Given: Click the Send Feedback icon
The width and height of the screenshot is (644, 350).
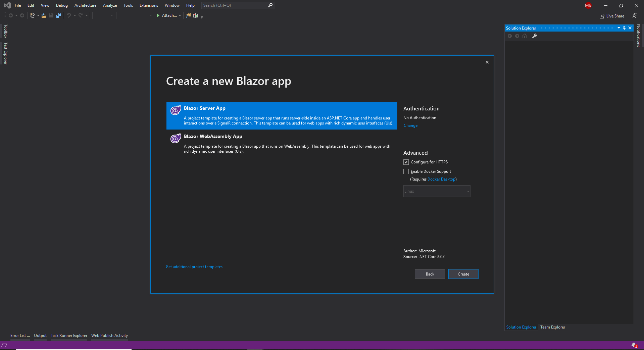Looking at the screenshot, I should click(x=635, y=16).
